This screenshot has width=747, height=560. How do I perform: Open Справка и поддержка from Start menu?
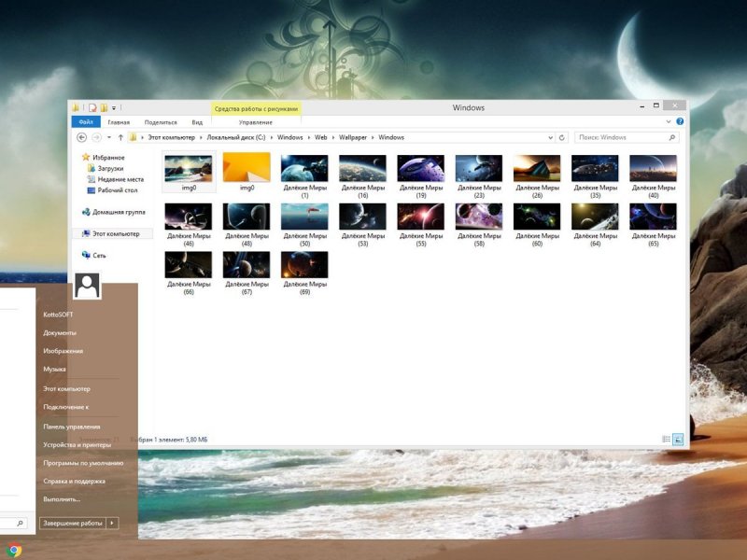(75, 481)
